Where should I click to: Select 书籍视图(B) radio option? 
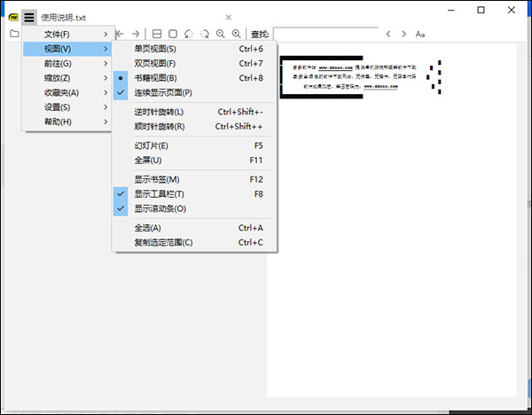pos(155,78)
